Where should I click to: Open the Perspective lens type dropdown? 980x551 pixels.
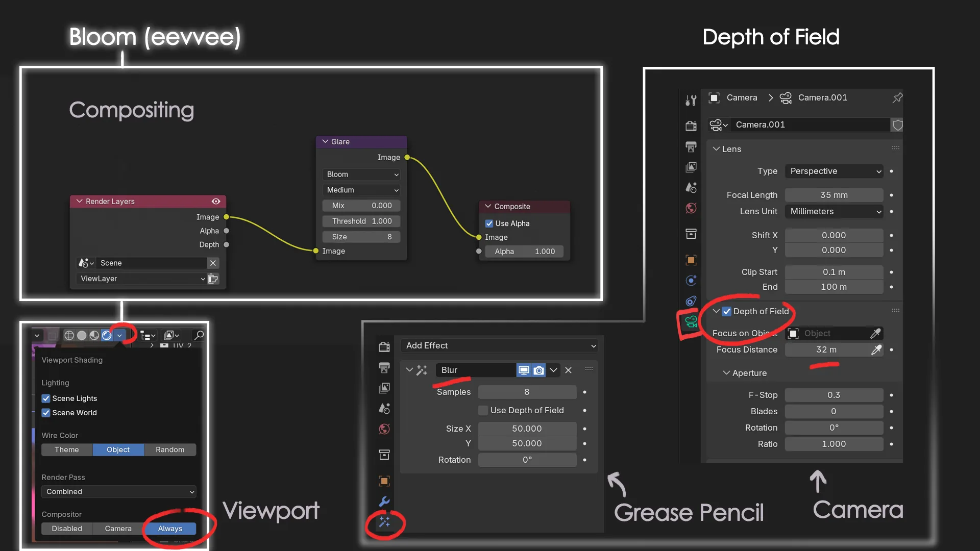point(835,171)
